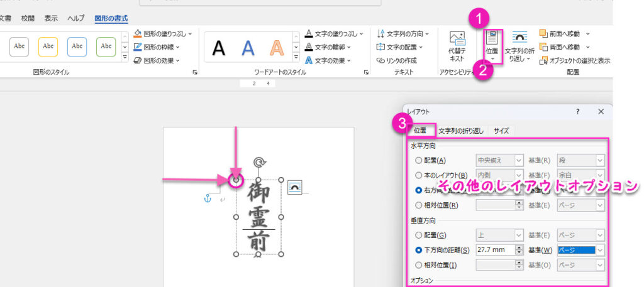Select the yellow-bordered Abc shape style
The image size is (644, 287).
click(x=48, y=46)
